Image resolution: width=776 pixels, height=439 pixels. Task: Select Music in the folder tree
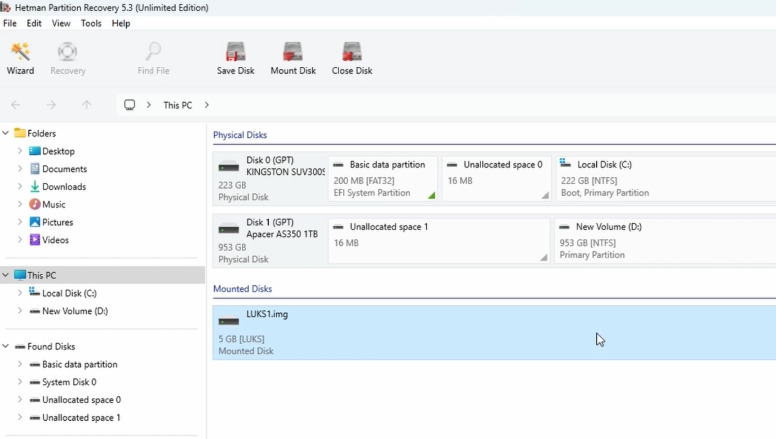(x=53, y=204)
